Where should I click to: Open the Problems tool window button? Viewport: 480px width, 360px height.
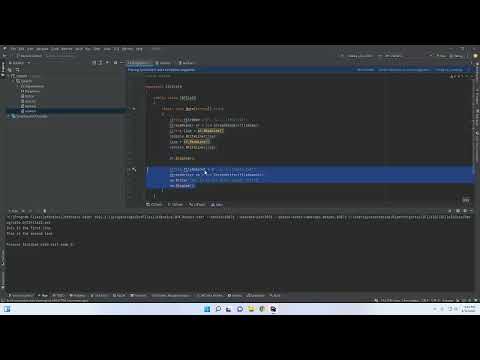[78, 295]
